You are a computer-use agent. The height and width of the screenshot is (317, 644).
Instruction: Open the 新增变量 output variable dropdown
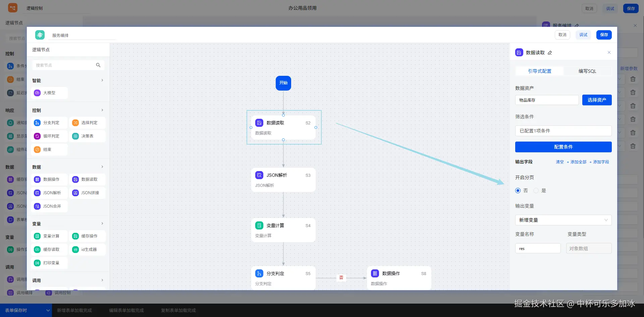(563, 220)
